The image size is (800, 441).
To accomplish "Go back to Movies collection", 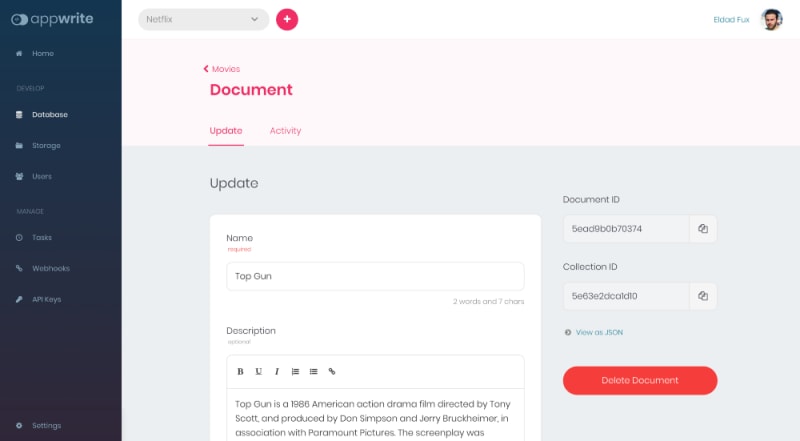I will click(226, 69).
